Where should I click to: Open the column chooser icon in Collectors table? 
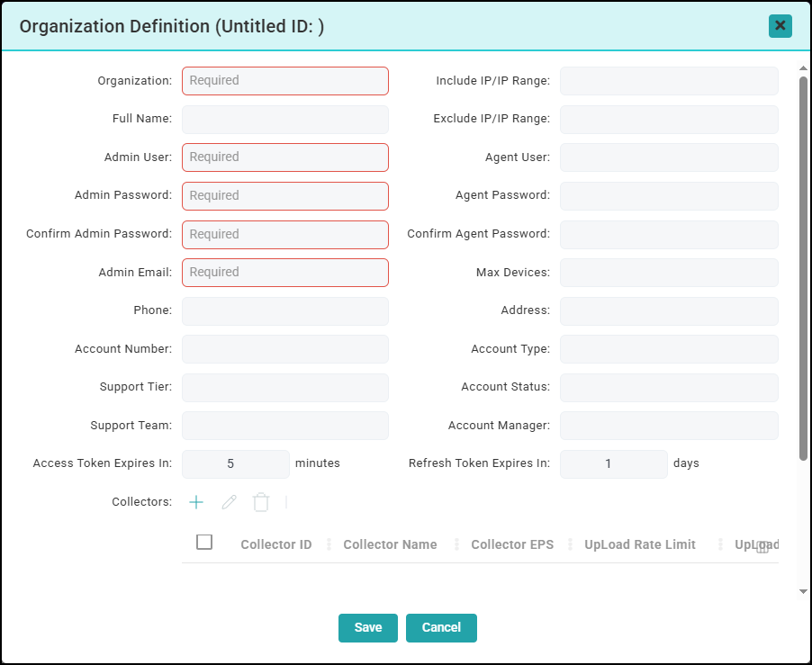[762, 546]
